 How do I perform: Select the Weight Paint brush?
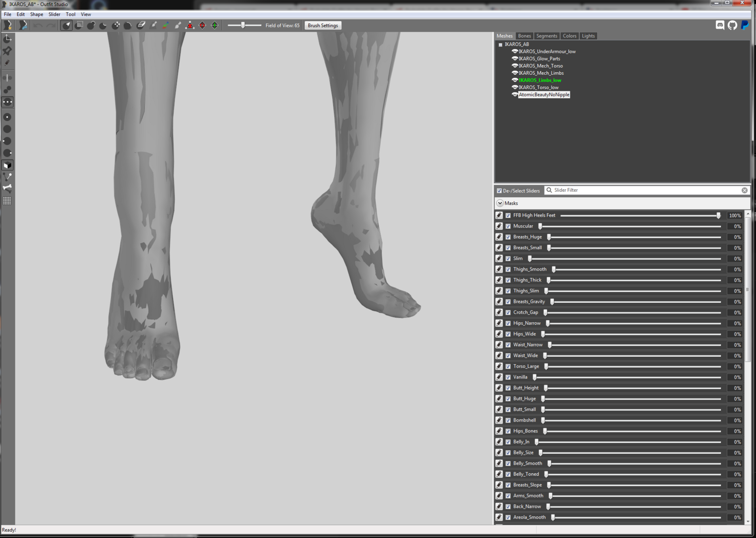point(153,25)
